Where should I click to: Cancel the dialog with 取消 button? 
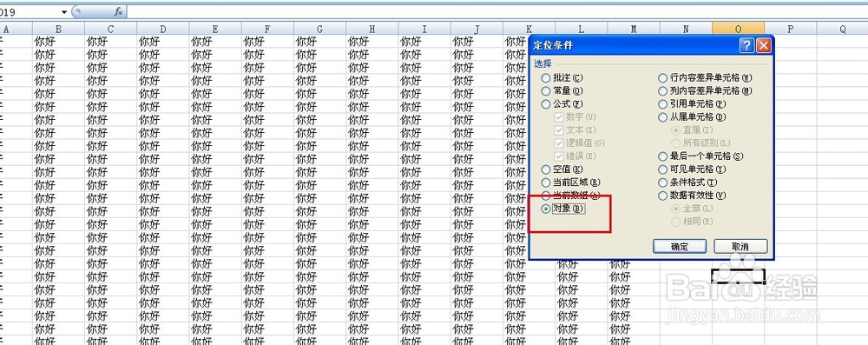pos(740,246)
